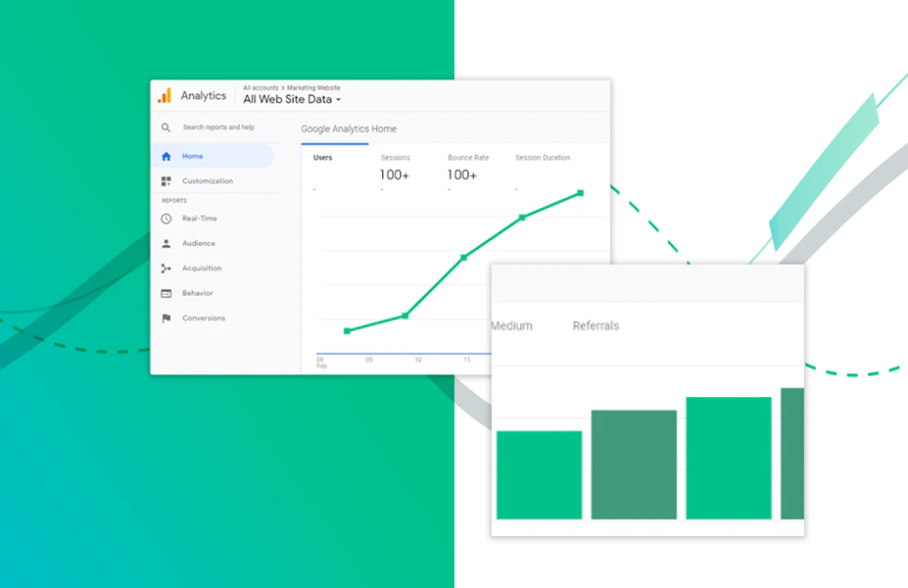Click the 08 Feb date label on axis
The height and width of the screenshot is (588, 908).
pos(322,363)
